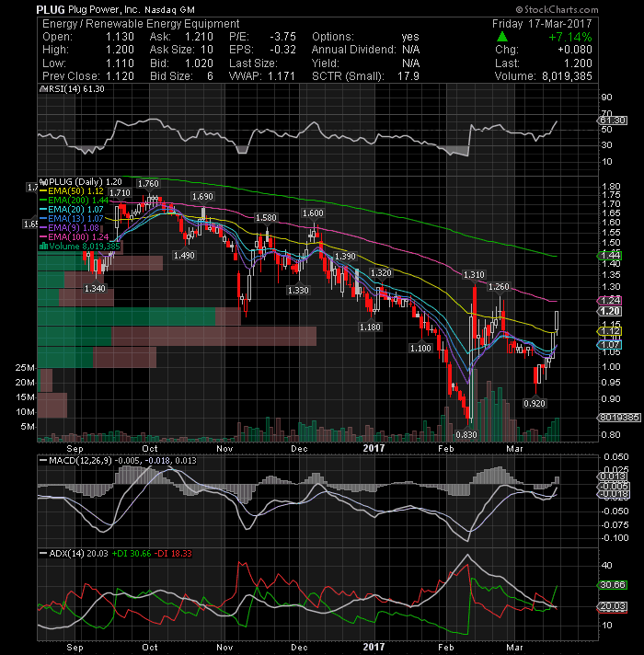The width and height of the screenshot is (644, 655).
Task: Click the 1.310 peak price label
Action: 474,275
